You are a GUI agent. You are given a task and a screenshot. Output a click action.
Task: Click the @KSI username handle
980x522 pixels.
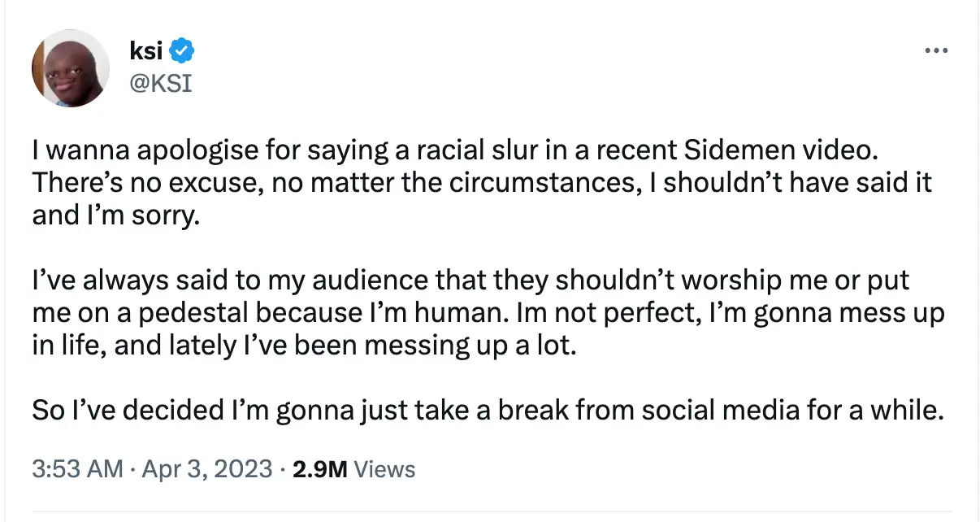coord(163,82)
